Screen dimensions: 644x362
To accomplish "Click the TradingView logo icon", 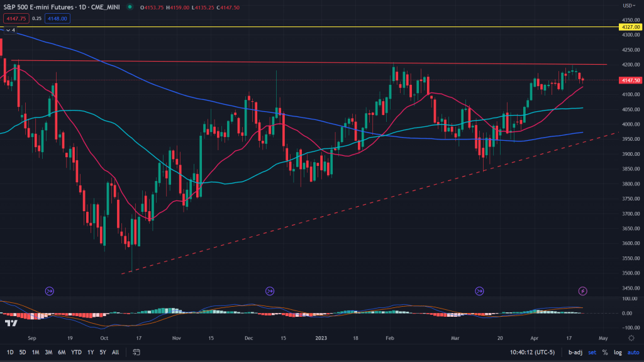I will click(x=11, y=323).
